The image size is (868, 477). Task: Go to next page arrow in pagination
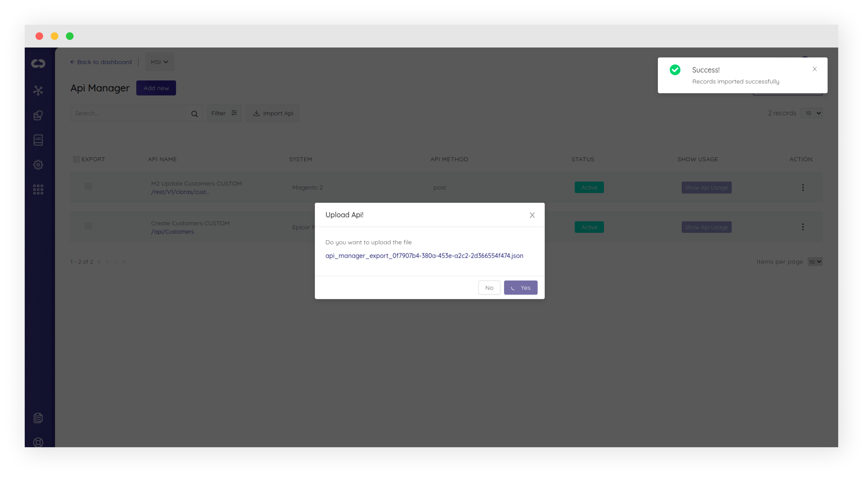116,262
